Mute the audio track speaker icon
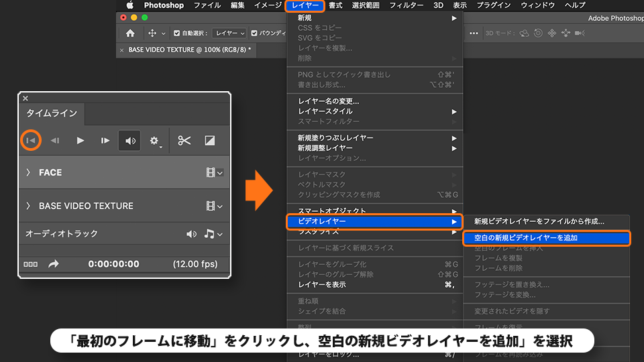 191,234
